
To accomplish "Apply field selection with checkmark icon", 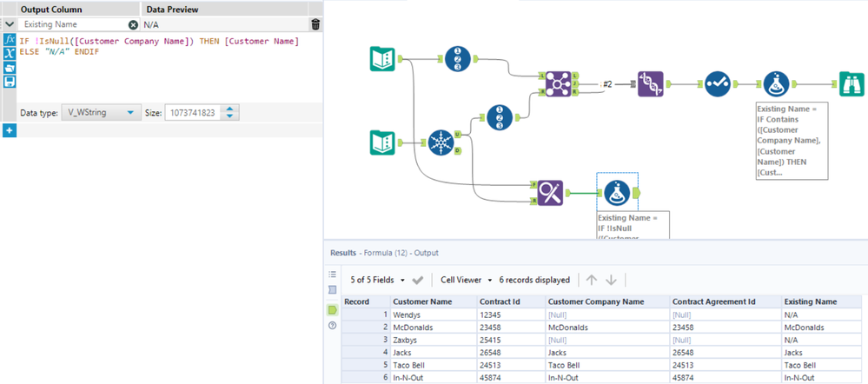I will pyautogui.click(x=418, y=280).
